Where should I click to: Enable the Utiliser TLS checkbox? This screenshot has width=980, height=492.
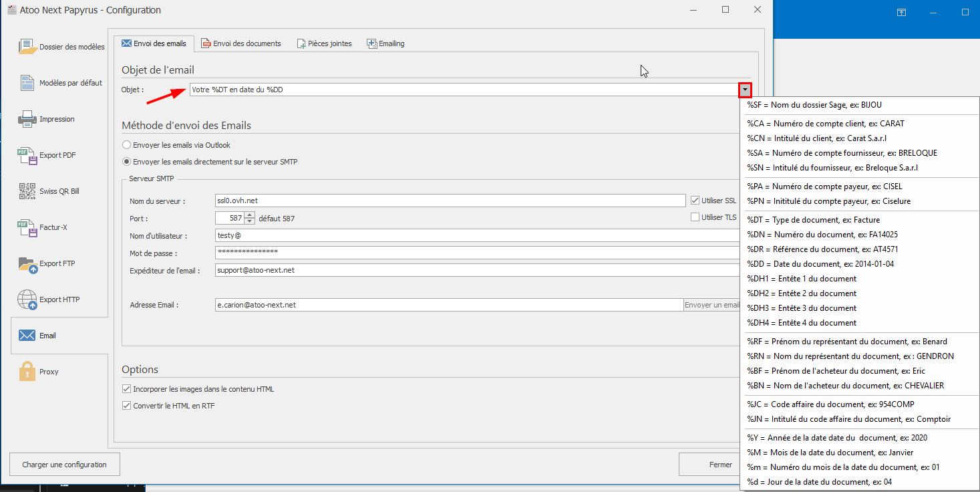(x=695, y=217)
